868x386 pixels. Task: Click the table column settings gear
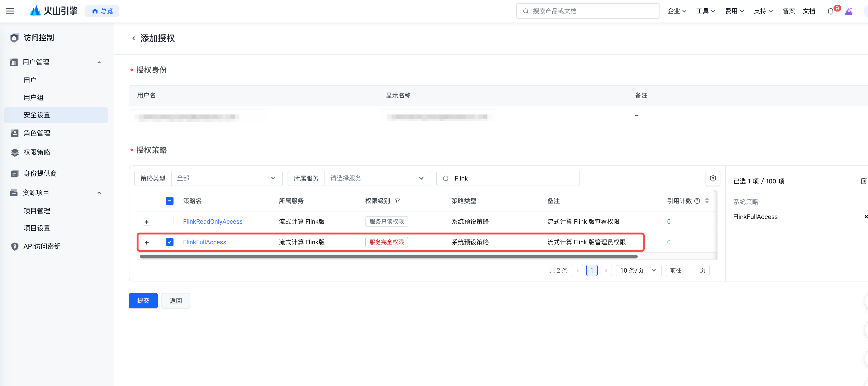[713, 178]
